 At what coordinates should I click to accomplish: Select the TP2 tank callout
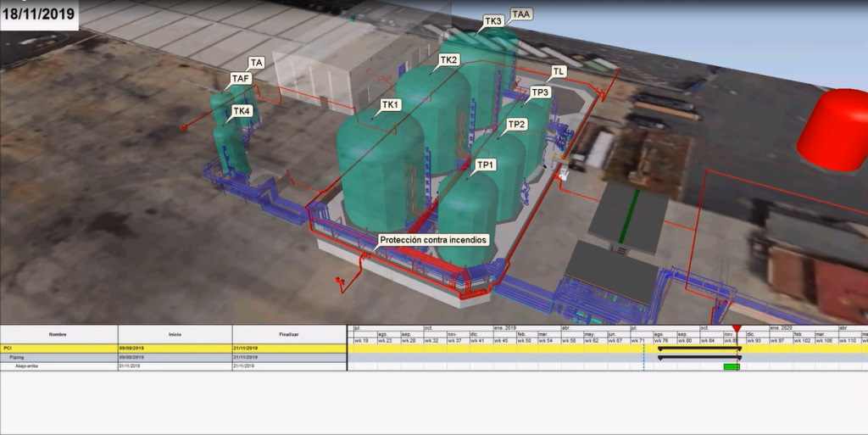tap(516, 125)
